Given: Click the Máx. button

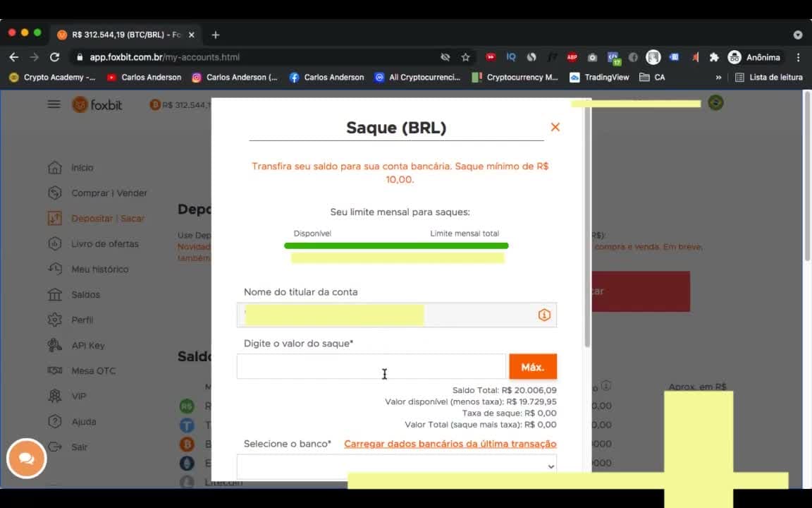Looking at the screenshot, I should point(533,366).
